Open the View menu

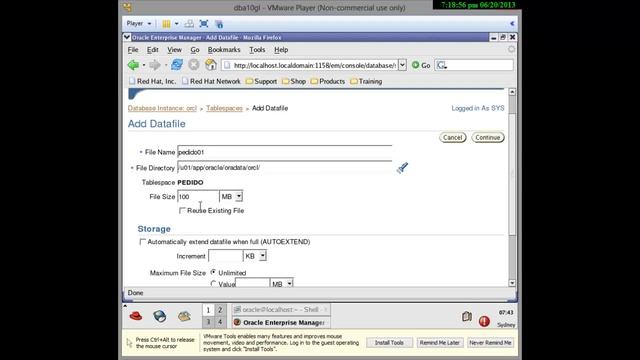coord(174,50)
